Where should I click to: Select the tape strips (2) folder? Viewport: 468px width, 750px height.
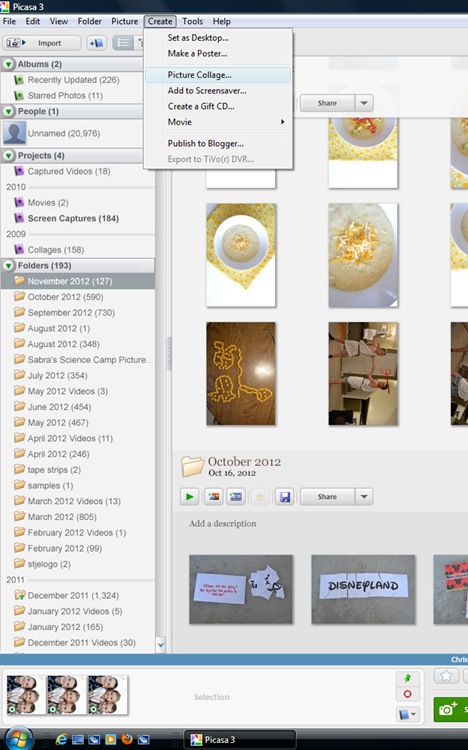(x=54, y=470)
